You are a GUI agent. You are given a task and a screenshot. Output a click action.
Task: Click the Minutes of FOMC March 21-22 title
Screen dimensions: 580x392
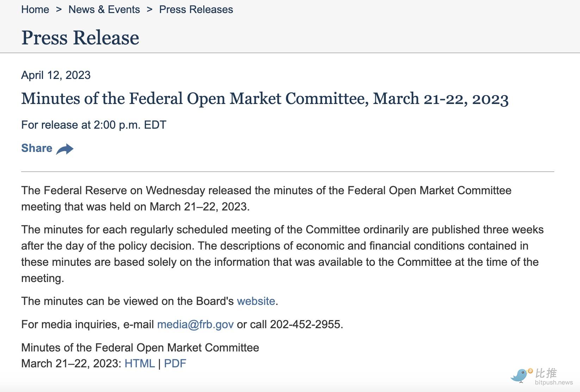[265, 99]
